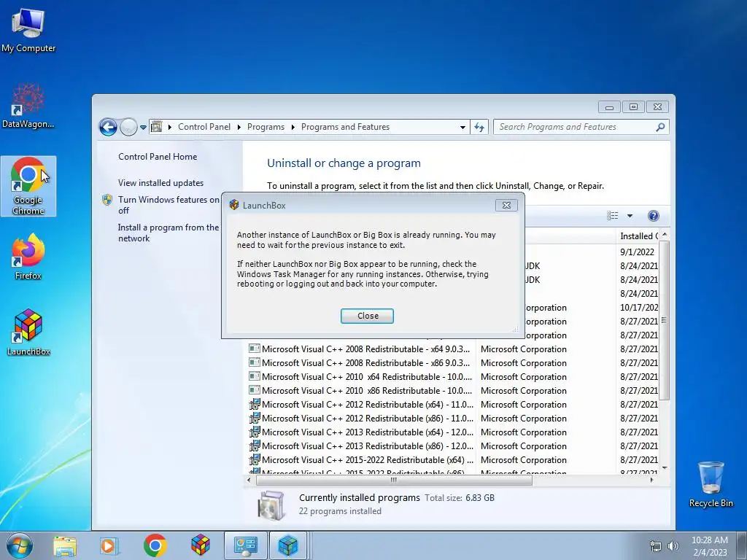Switch to Control Panel taskbar button

pos(246,545)
